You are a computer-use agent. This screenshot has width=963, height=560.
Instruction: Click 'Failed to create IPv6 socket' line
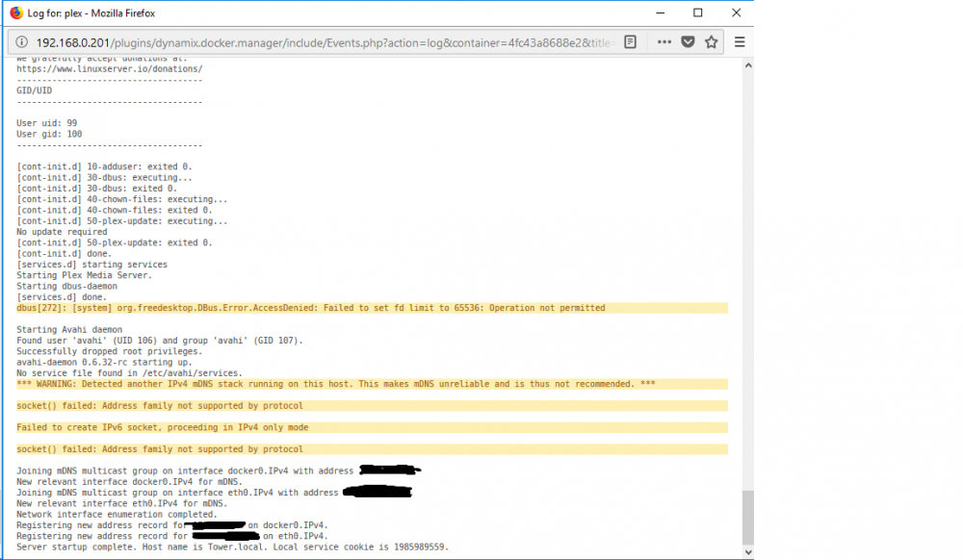point(372,428)
